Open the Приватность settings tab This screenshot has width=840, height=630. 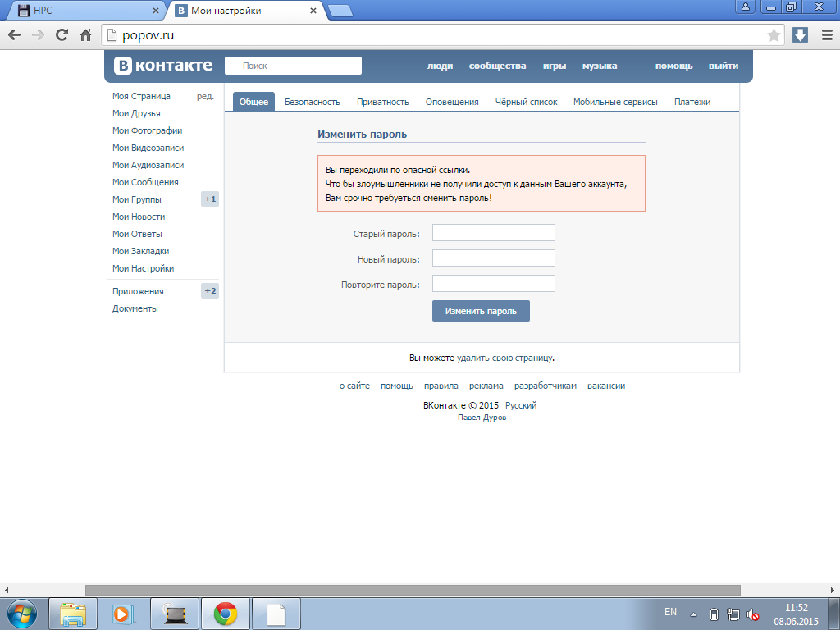(382, 102)
